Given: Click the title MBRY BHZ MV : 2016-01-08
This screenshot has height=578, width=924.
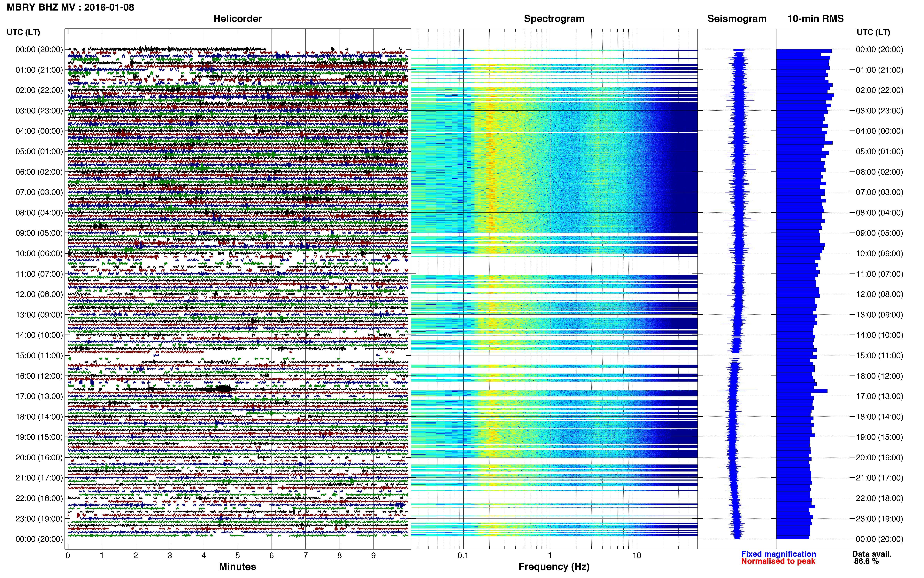Looking at the screenshot, I should pos(70,7).
